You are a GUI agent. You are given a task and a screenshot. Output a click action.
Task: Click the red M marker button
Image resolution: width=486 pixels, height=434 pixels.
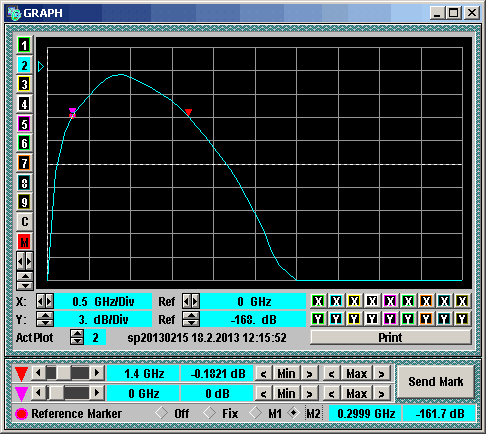pyautogui.click(x=24, y=242)
